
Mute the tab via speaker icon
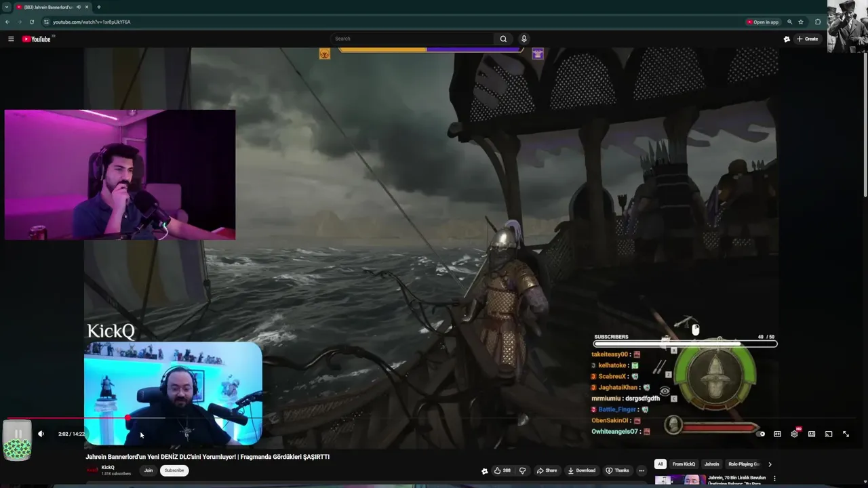[79, 7]
